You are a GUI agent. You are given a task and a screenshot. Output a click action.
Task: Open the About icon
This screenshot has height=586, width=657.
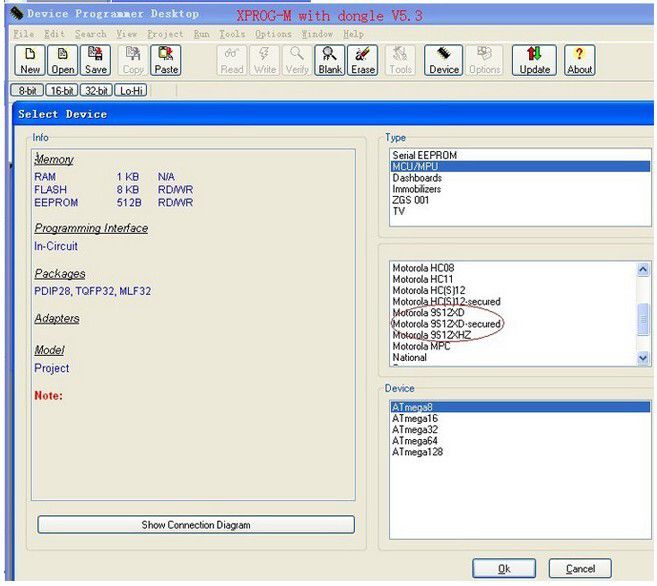[579, 60]
